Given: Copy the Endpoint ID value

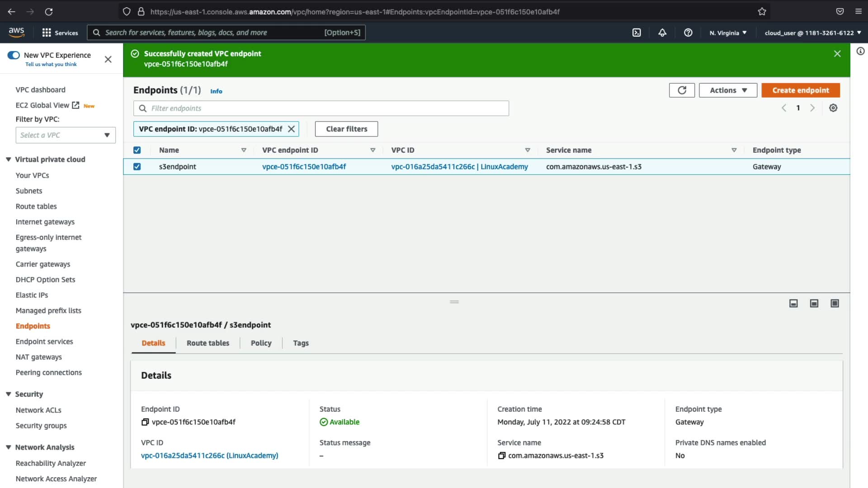Looking at the screenshot, I should [145, 422].
